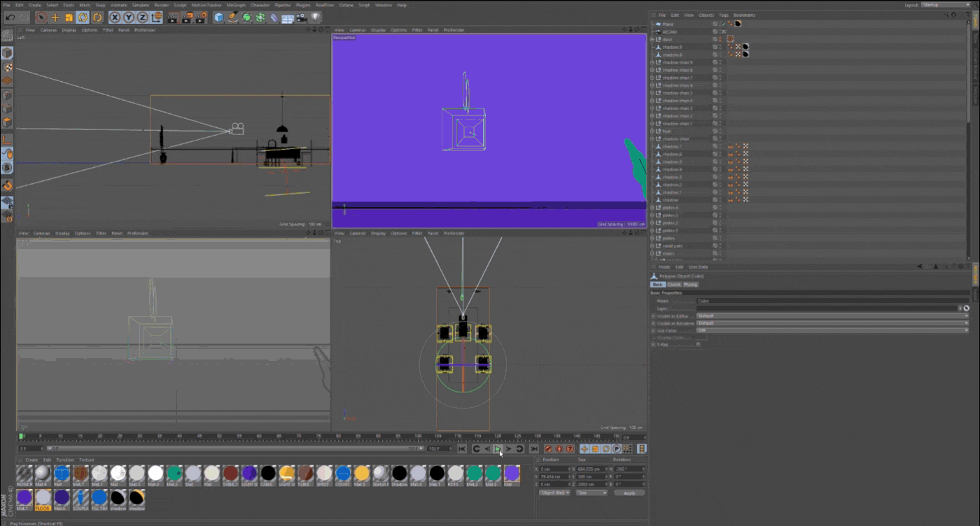Toggle the Y axis lock
Viewport: 980px width, 526px height.
[x=128, y=17]
